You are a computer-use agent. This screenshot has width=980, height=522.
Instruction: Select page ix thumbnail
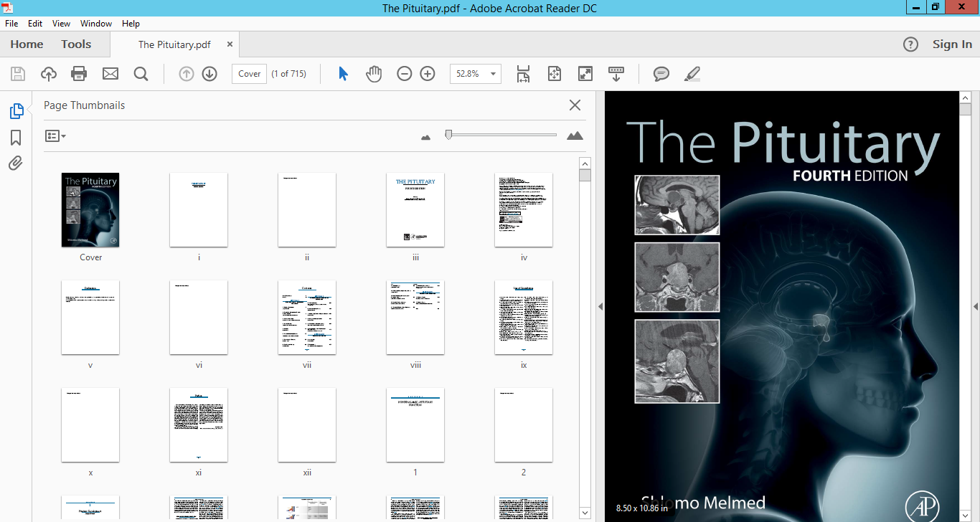coord(524,318)
